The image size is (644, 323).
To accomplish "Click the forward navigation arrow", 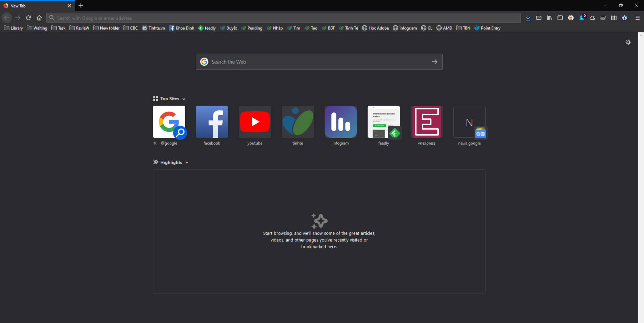I will tap(18, 18).
